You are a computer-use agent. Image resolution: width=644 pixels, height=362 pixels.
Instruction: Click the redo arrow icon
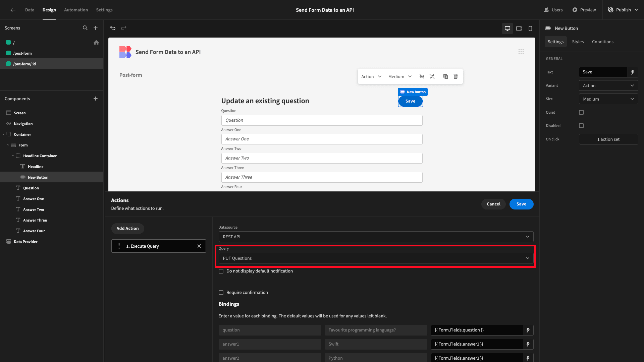[124, 28]
